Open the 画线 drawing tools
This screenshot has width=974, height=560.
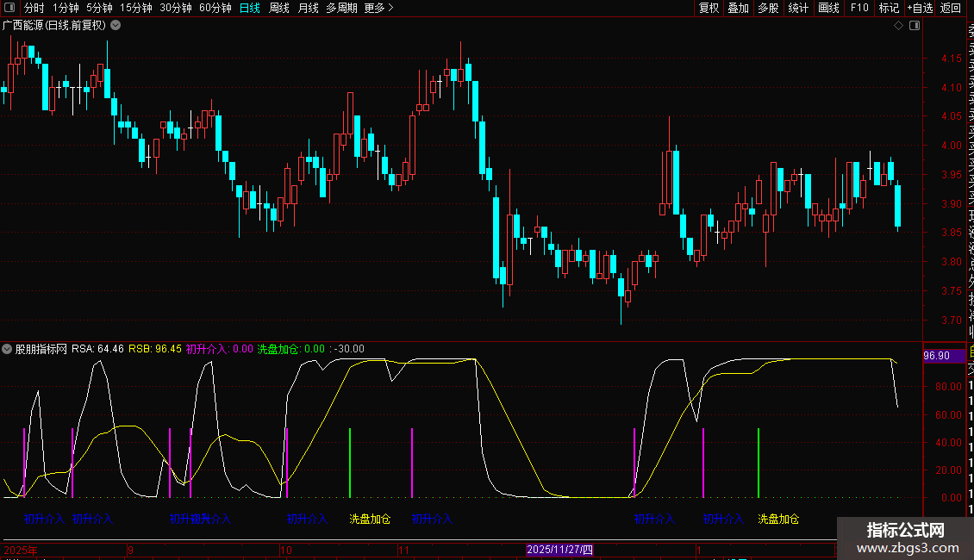click(828, 9)
